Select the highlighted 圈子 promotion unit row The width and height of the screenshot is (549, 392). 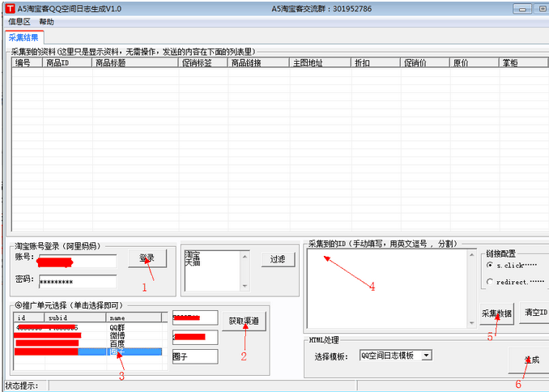(88, 352)
